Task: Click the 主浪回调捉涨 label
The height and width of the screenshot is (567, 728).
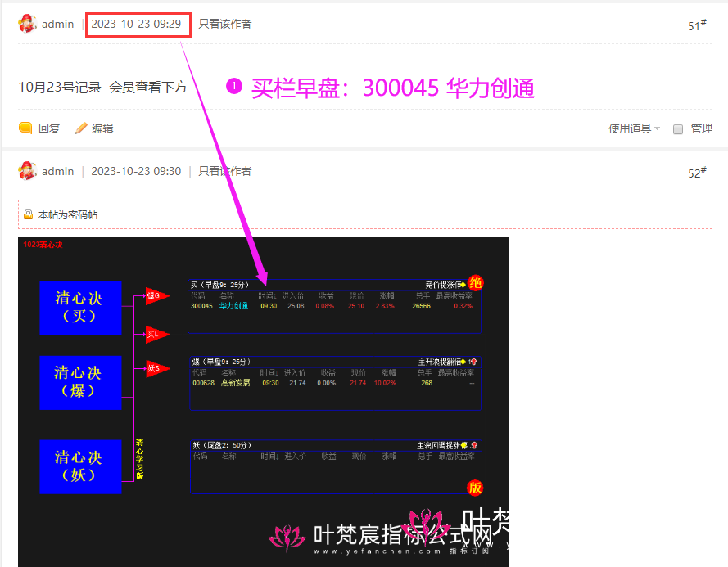Action: pyautogui.click(x=439, y=445)
